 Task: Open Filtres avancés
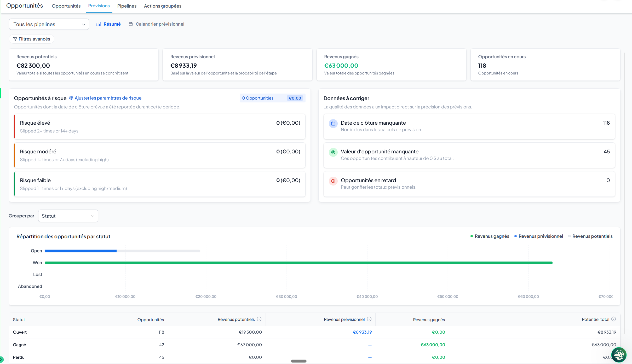pyautogui.click(x=32, y=39)
